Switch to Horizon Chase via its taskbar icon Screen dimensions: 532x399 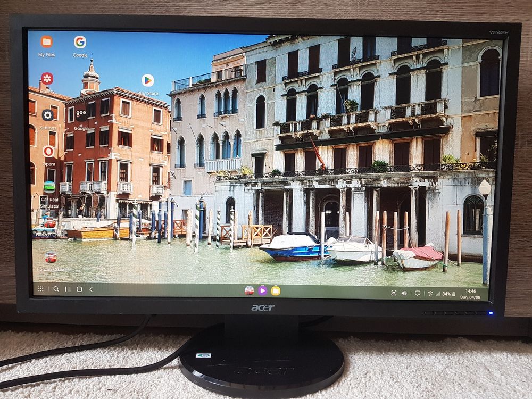pyautogui.click(x=251, y=291)
